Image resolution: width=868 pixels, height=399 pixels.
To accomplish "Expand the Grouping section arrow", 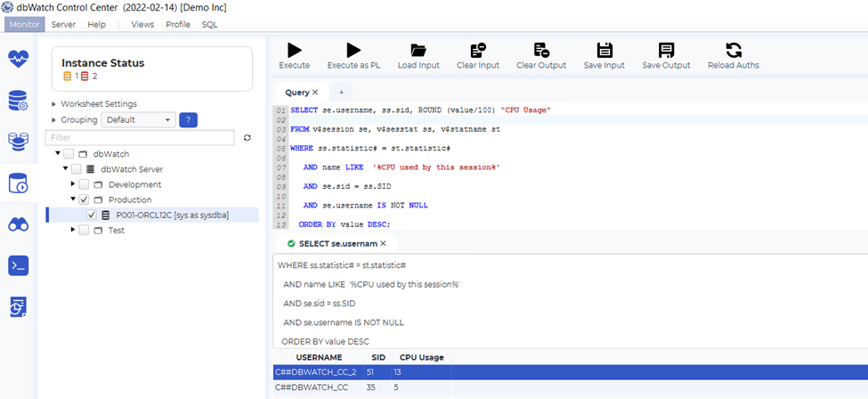I will click(x=53, y=119).
